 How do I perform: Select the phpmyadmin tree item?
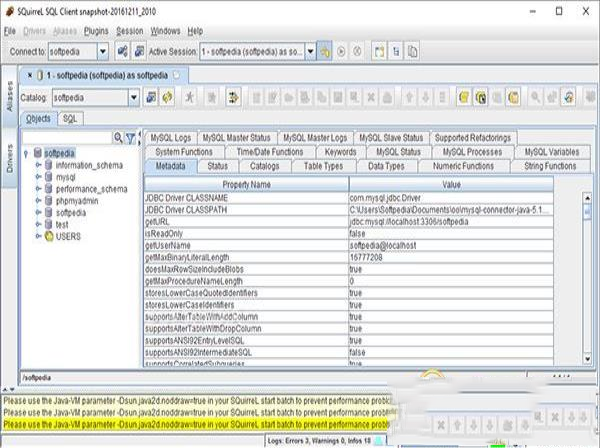coord(77,201)
